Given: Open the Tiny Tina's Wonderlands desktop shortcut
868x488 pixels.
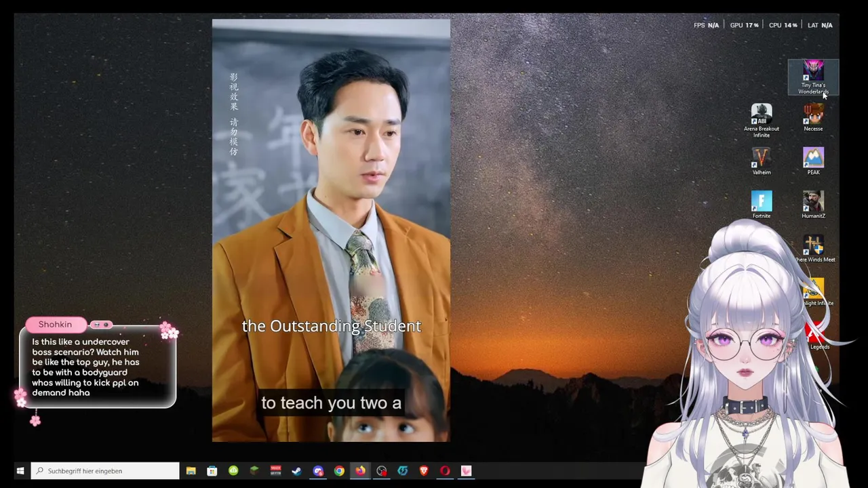Looking at the screenshot, I should pyautogui.click(x=813, y=77).
